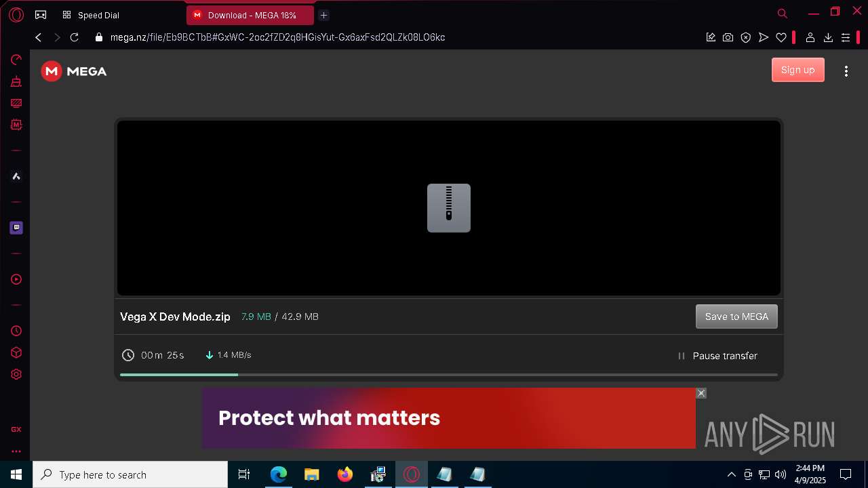
Task: Open Extensions cube in sidebar
Action: (x=16, y=352)
